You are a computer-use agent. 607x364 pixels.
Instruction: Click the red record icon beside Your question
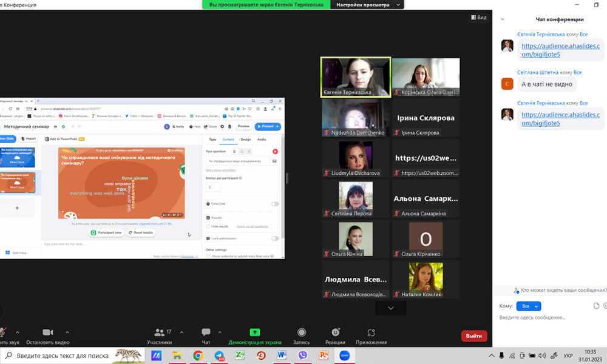tap(275, 151)
